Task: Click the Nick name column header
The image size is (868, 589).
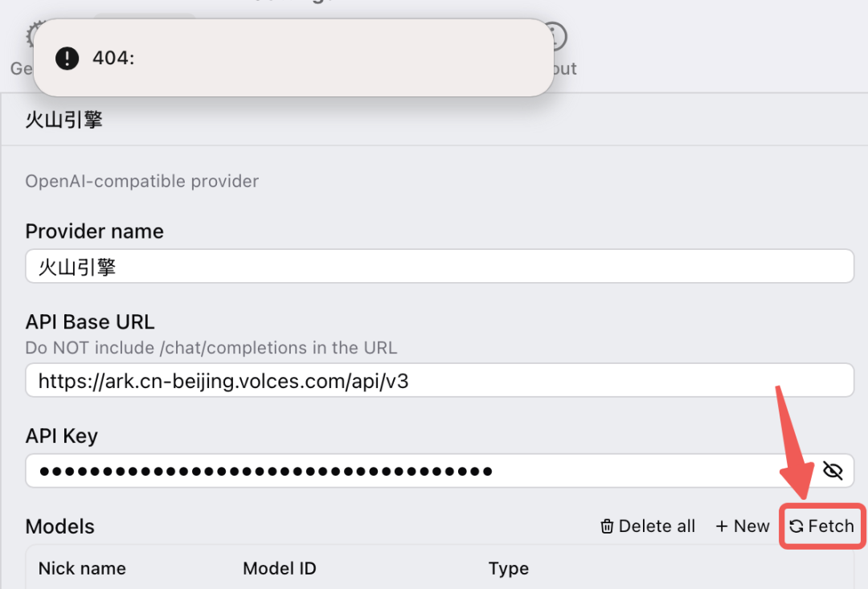Action: click(x=82, y=569)
